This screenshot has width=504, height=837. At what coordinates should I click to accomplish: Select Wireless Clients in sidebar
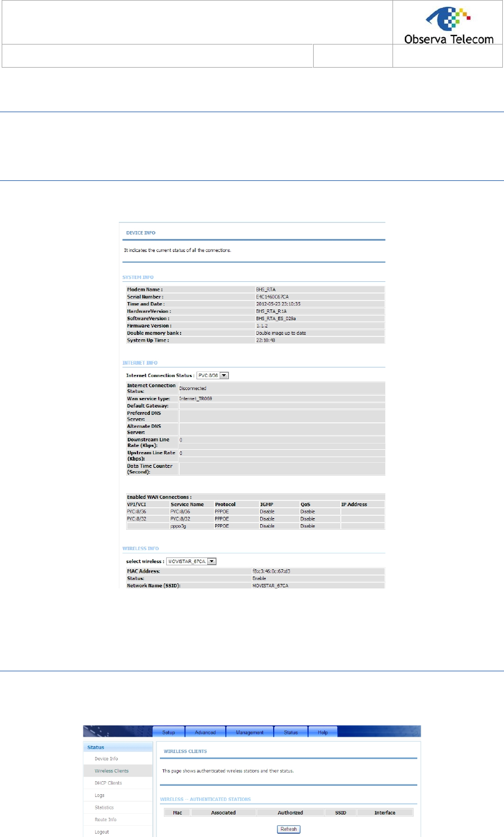(111, 771)
